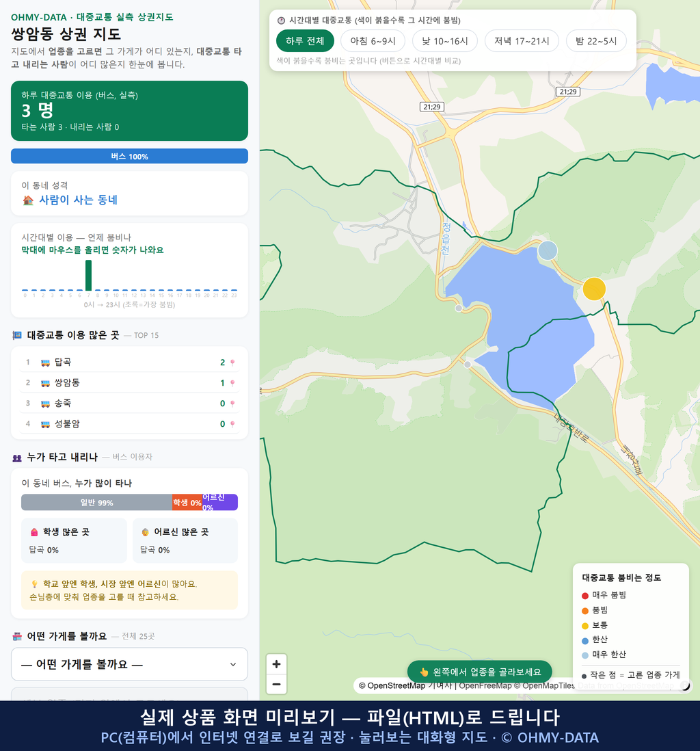Click the bus icon on 쌍암동 row
This screenshot has width=700, height=751.
pyautogui.click(x=46, y=383)
